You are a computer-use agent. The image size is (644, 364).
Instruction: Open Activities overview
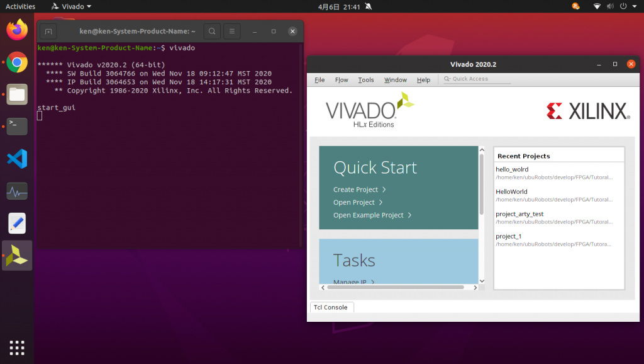pos(20,6)
